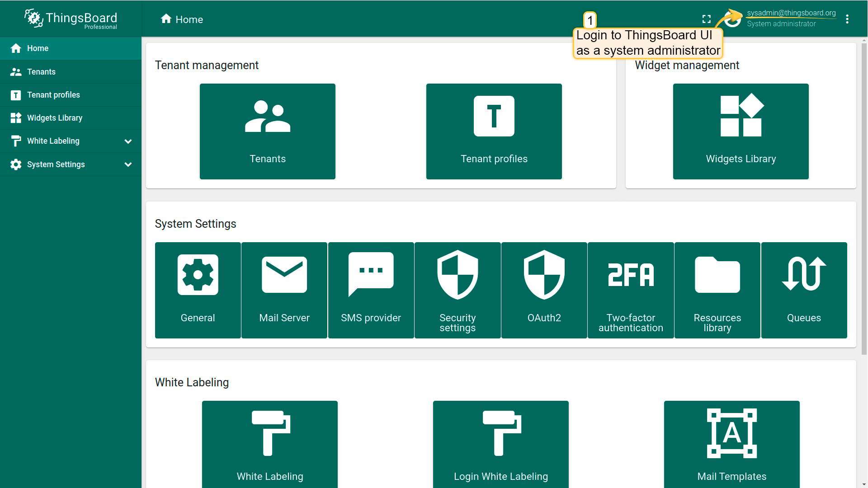Click the ThingsBoard Professional logo

71,19
